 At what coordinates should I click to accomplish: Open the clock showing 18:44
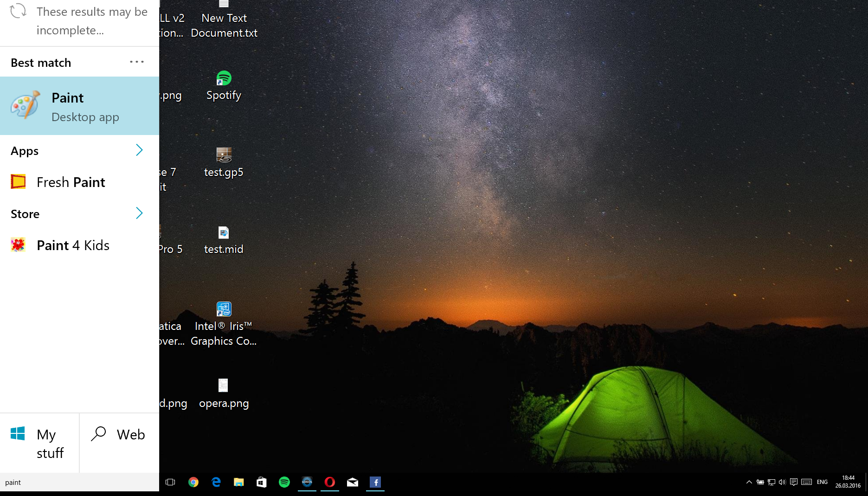pyautogui.click(x=848, y=482)
